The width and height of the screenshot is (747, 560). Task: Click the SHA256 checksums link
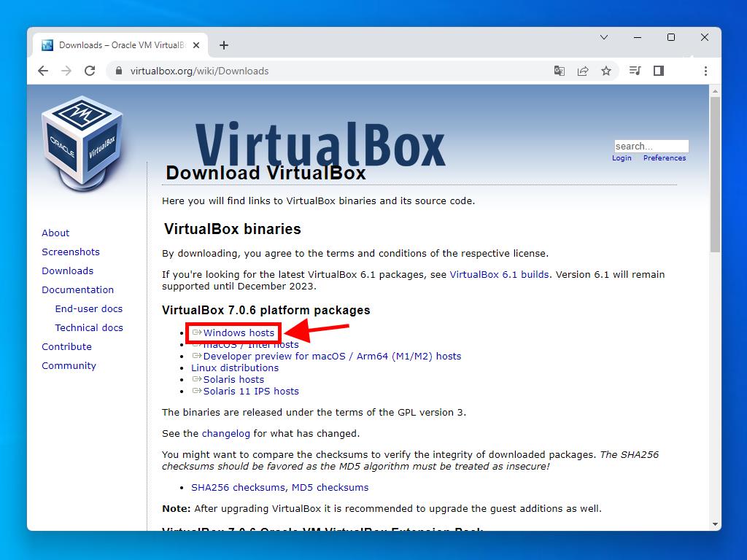click(239, 487)
